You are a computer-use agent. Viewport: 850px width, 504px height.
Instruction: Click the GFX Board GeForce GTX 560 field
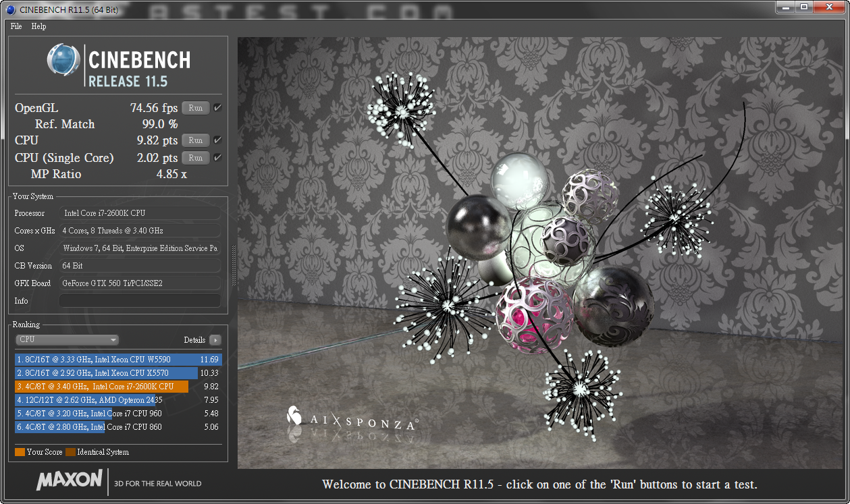point(140,283)
